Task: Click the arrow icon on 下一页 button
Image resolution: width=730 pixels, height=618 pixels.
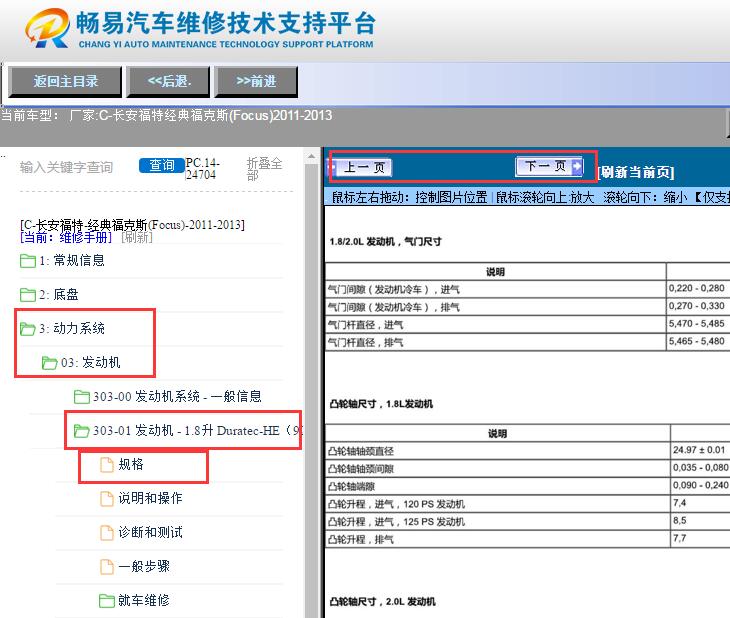Action: pos(576,166)
